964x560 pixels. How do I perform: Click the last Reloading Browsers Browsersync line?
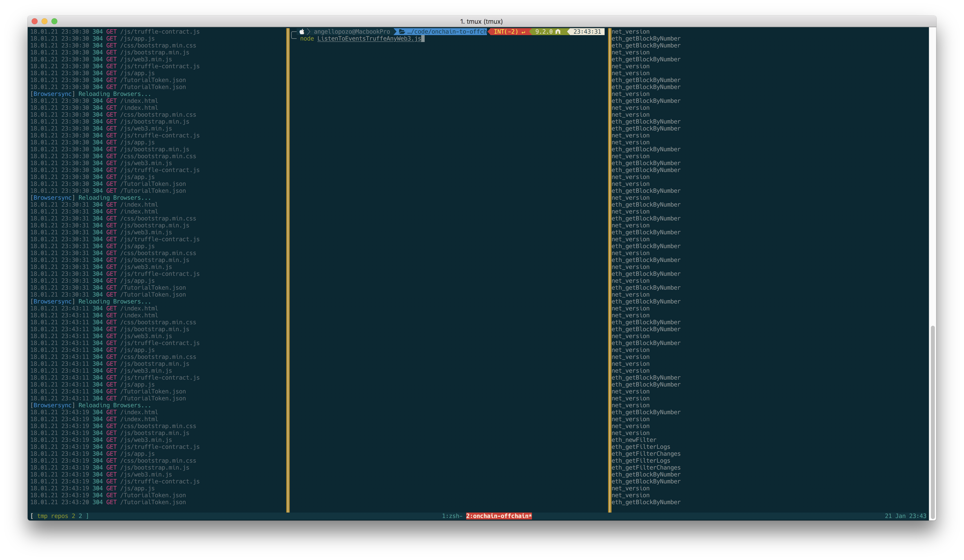click(90, 406)
